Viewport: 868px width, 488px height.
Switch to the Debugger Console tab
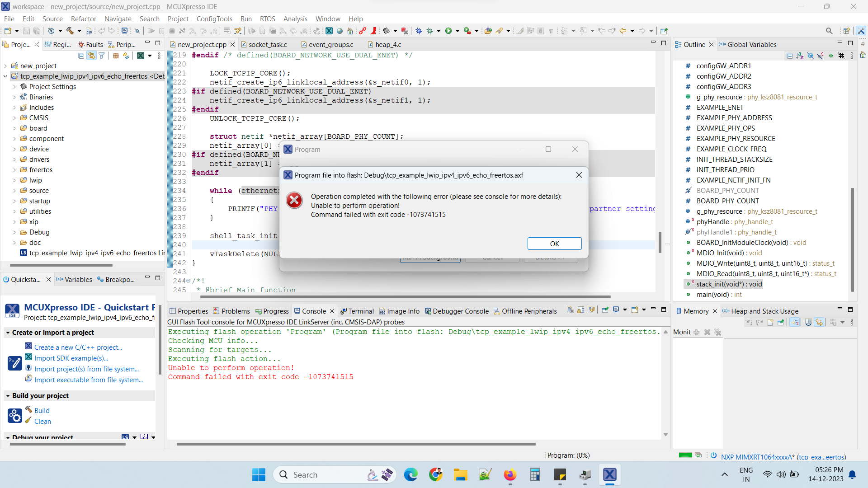point(460,311)
